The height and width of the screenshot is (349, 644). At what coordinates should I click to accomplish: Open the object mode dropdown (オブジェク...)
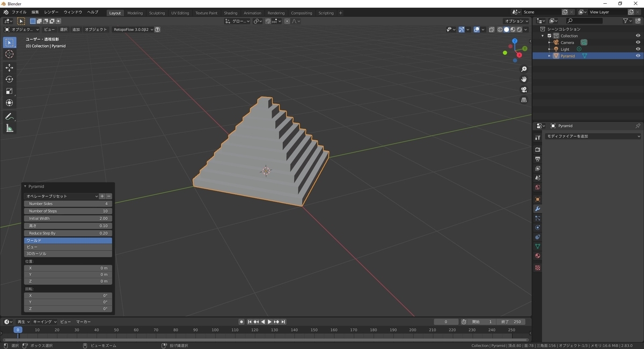click(x=22, y=30)
